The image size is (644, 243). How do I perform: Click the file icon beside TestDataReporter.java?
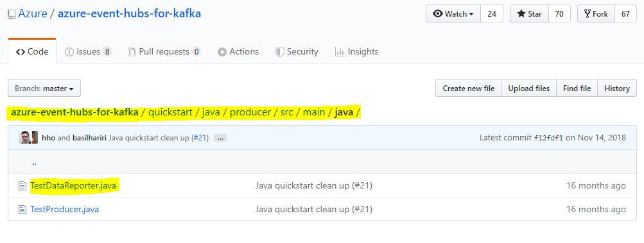(x=22, y=186)
